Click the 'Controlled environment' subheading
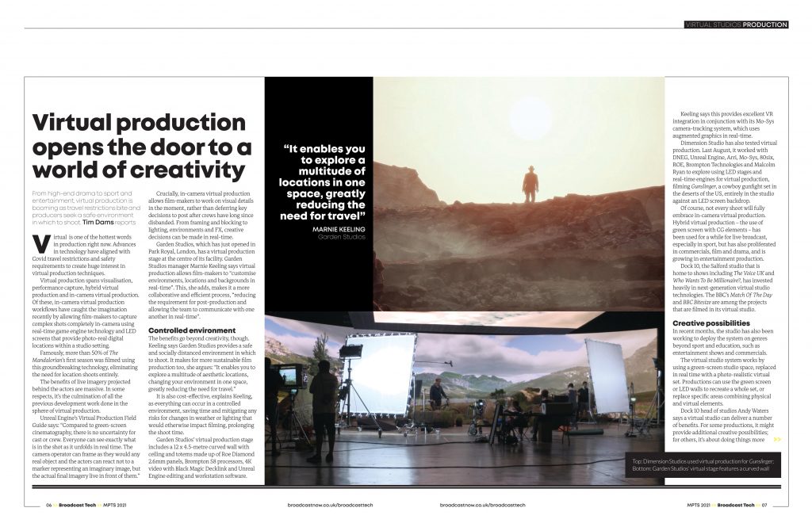Viewport: 812px width, 523px height. [191, 329]
